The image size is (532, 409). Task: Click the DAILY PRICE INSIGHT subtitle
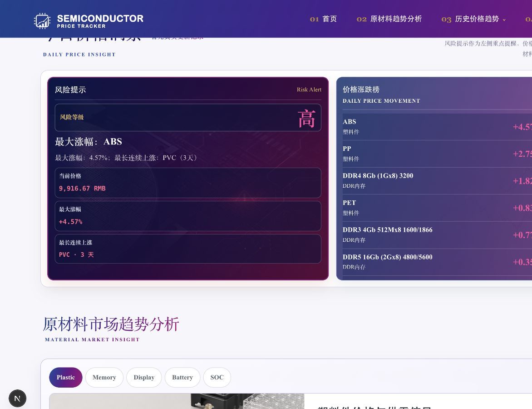[79, 55]
